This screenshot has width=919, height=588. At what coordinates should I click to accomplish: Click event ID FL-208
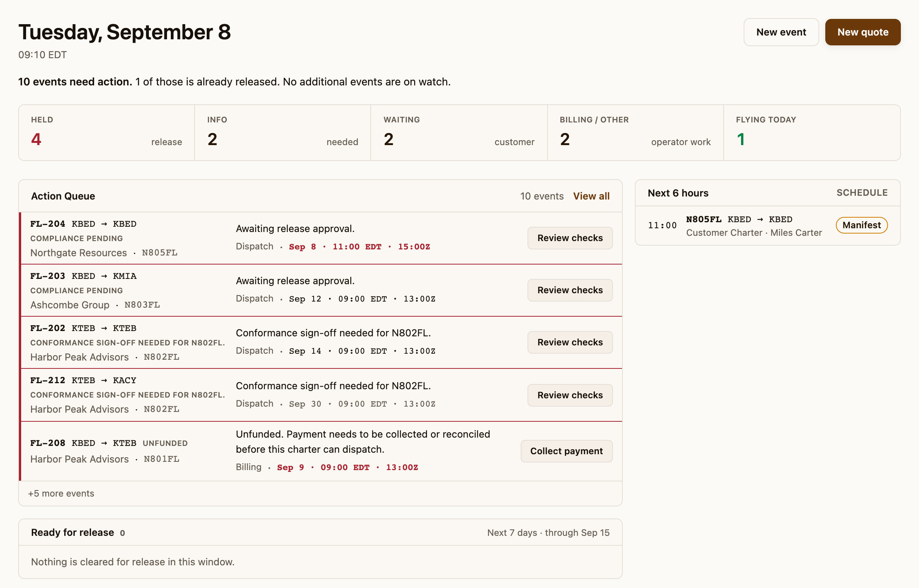(48, 443)
